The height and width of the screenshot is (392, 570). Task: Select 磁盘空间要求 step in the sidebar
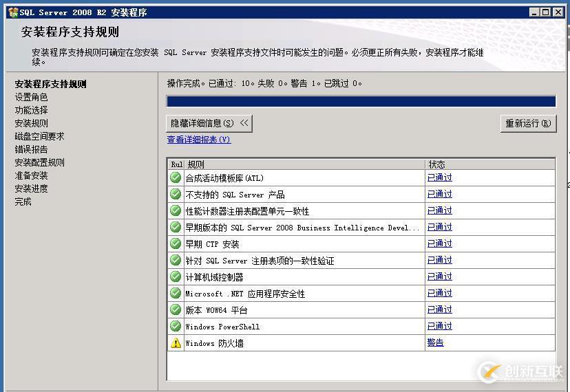39,137
